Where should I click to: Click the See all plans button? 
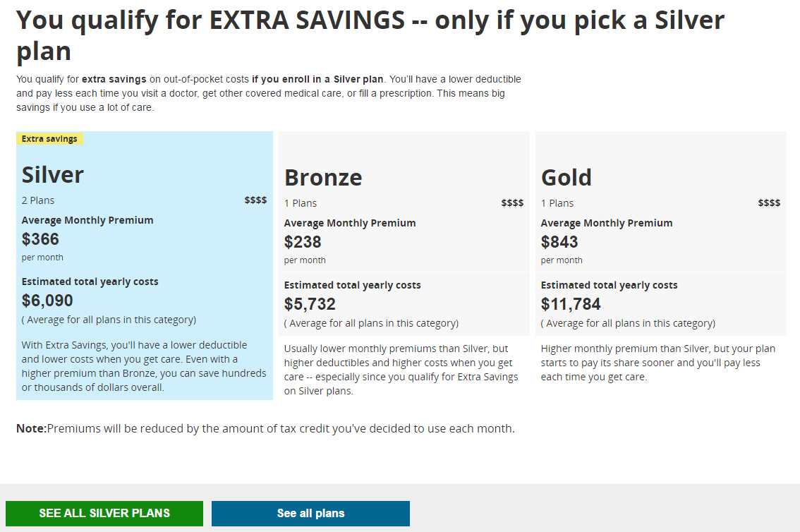[310, 513]
